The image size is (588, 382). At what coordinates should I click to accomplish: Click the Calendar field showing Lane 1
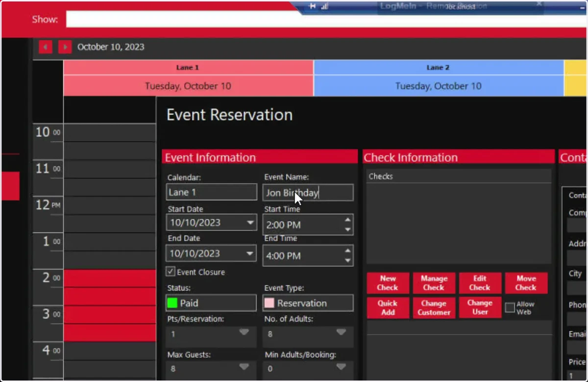(211, 192)
